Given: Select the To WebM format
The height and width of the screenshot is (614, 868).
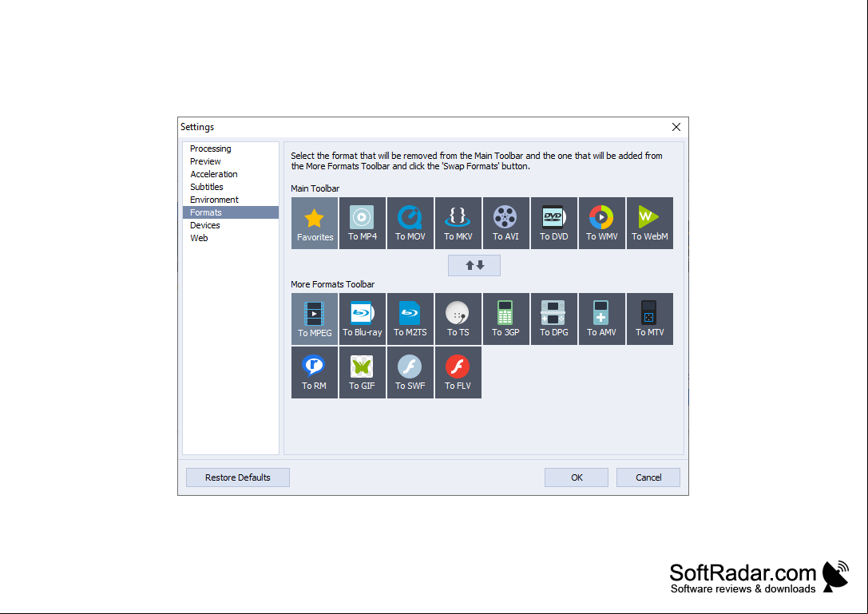Looking at the screenshot, I should [650, 223].
